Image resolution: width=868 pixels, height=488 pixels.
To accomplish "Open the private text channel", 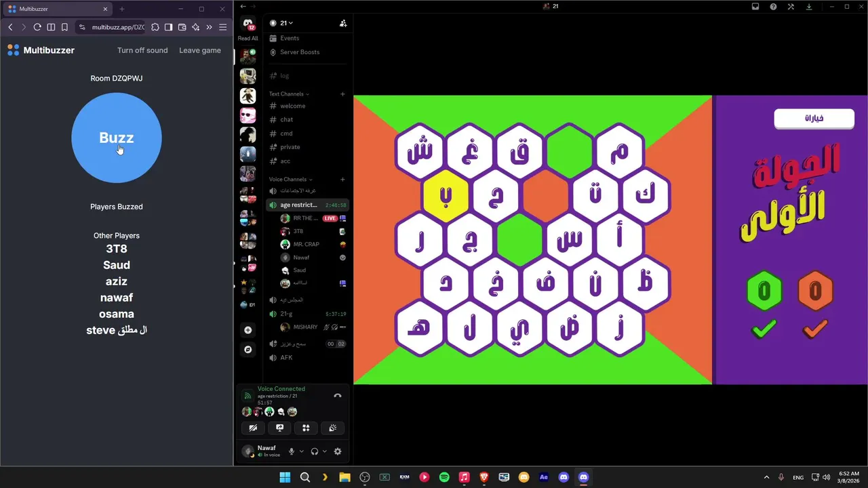I will tap(290, 147).
